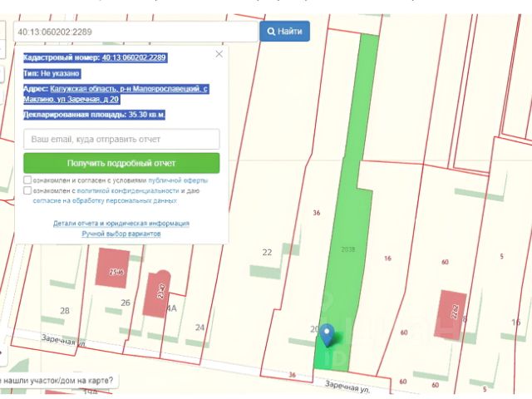The width and height of the screenshot is (532, 399).
Task: Select the red building labeled 2349
Action: click(x=158, y=293)
